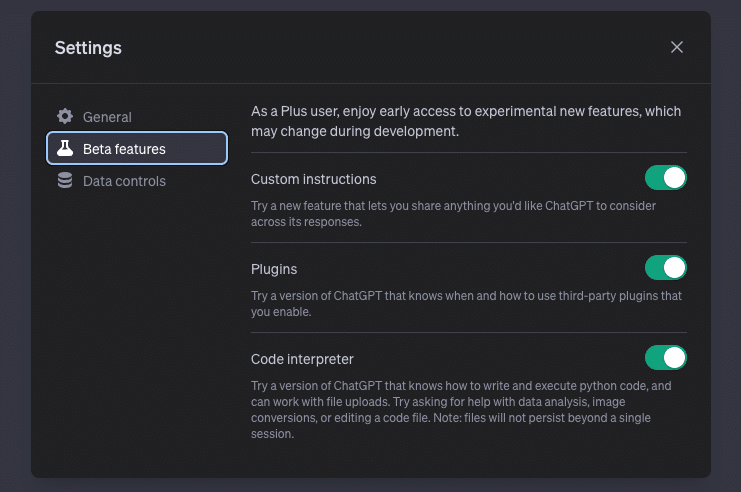Switch to the Data controls tab
The height and width of the screenshot is (492, 741).
pyautogui.click(x=124, y=181)
